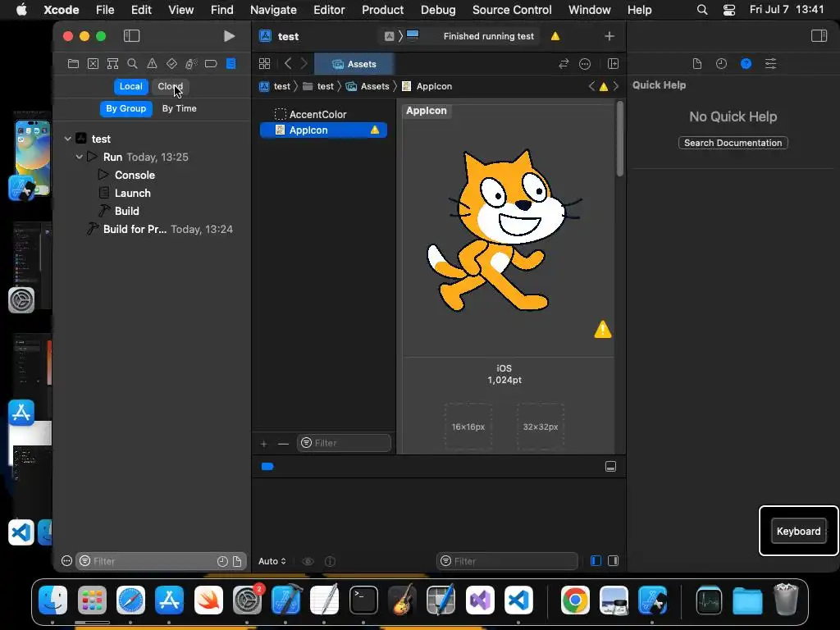Focus the asset list Filter field
The image size is (840, 630).
click(x=344, y=443)
